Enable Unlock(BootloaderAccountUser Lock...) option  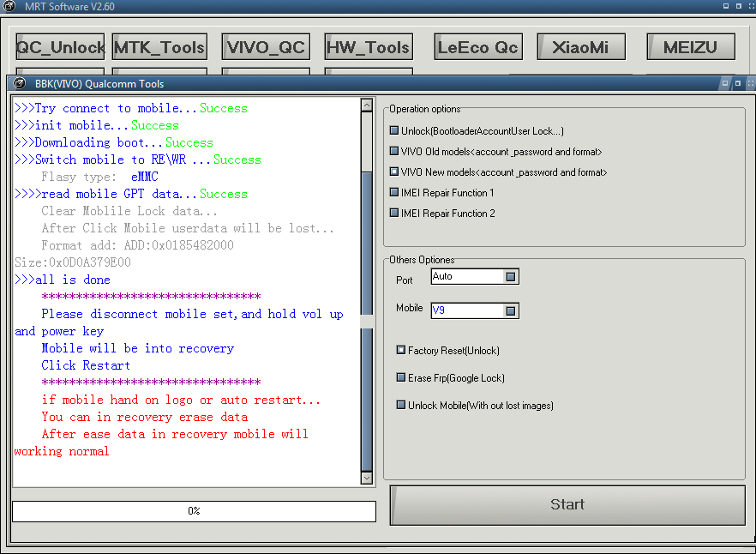tap(394, 130)
